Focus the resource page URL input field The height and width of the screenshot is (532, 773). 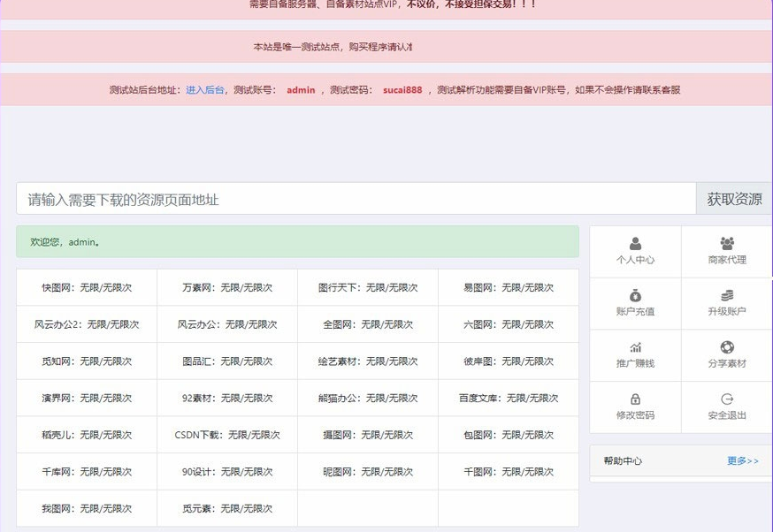(x=356, y=200)
